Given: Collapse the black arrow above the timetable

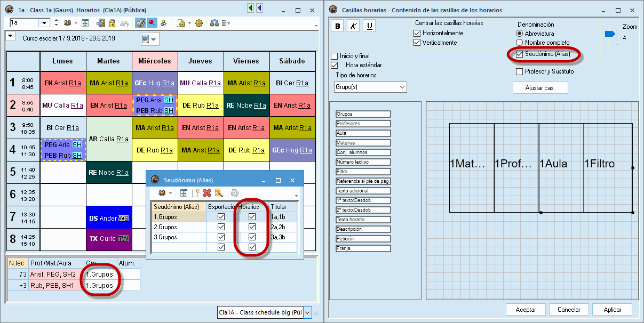Looking at the screenshot, I should tap(10, 36).
